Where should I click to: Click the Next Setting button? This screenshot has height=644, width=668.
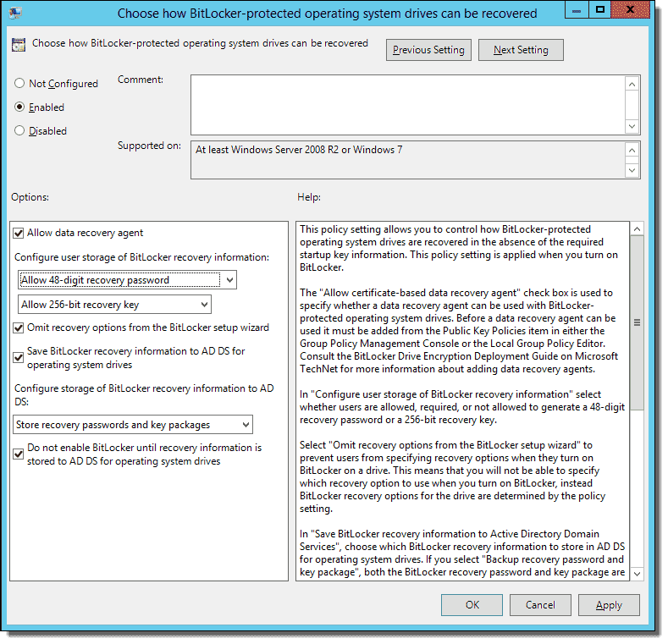522,50
